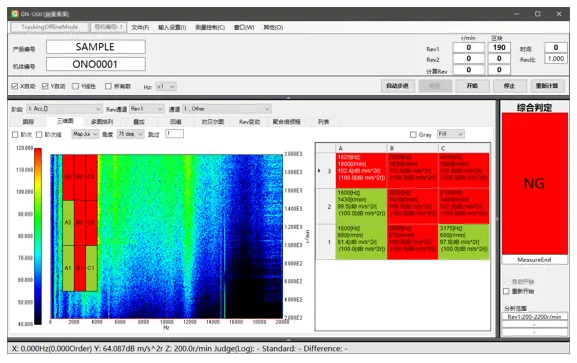The height and width of the screenshot is (363, 577).
Task: Click the 停止 stop button
Action: click(x=509, y=86)
